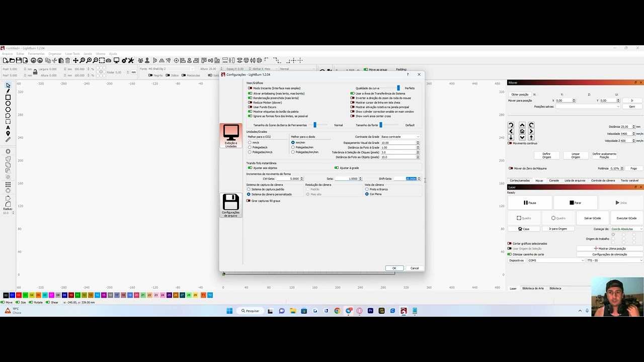Click Obter posição button
Screen dimensions: 644x362
[520, 95]
